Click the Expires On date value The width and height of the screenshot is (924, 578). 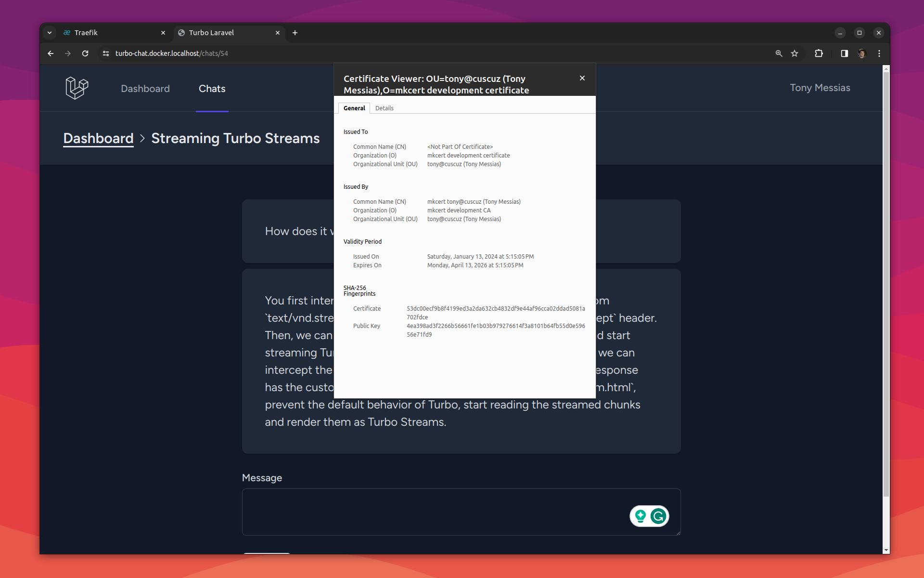pyautogui.click(x=475, y=265)
